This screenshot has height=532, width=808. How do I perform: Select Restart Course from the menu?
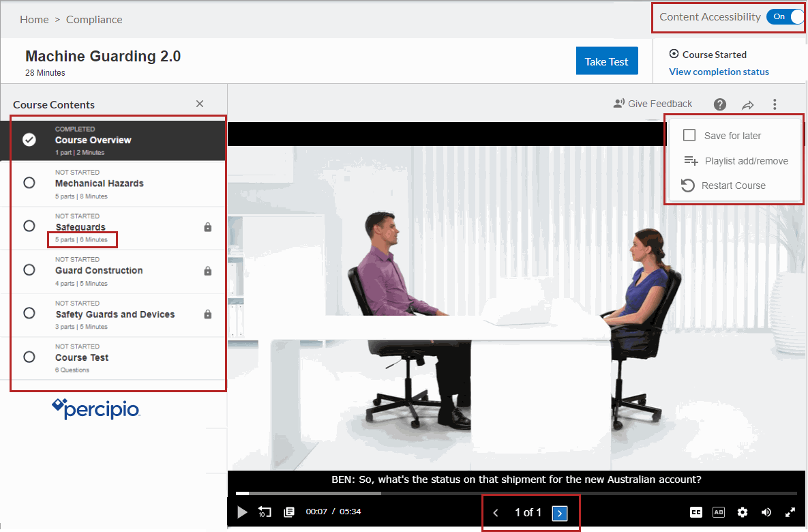(x=733, y=185)
